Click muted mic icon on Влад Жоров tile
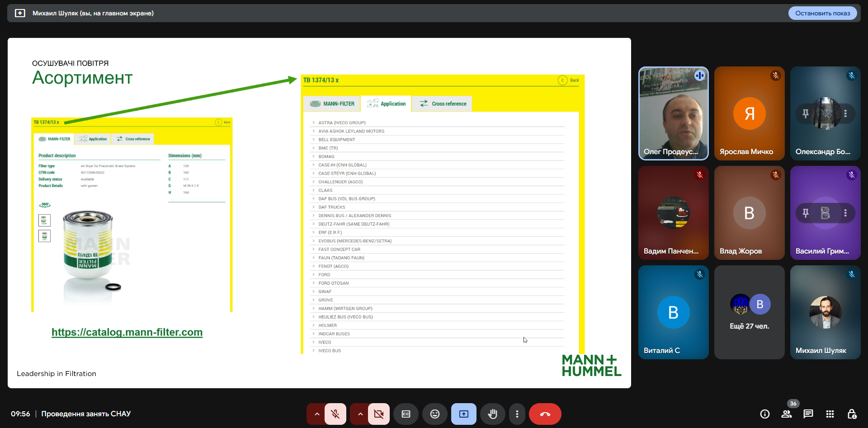 pyautogui.click(x=776, y=175)
